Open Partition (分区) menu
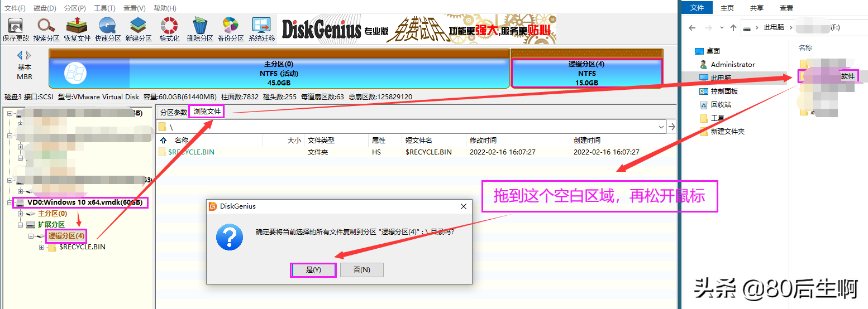The width and height of the screenshot is (868, 309). coord(75,8)
